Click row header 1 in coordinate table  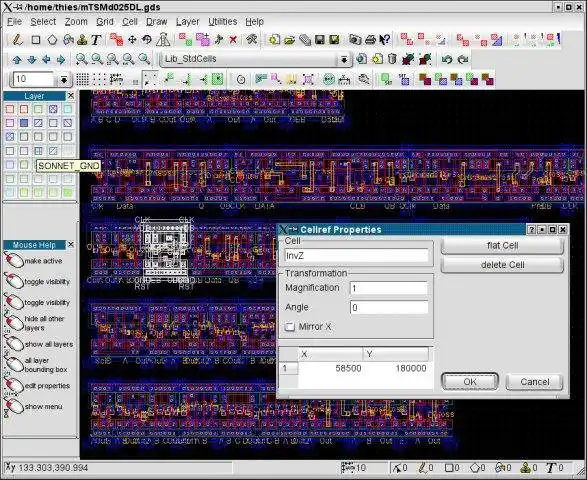[289, 368]
